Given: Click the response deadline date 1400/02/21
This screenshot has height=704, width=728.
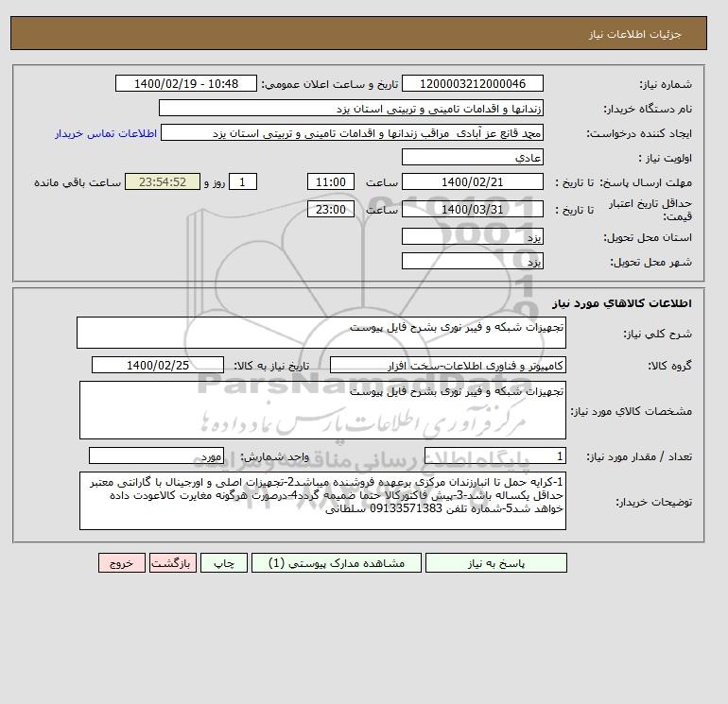Looking at the screenshot, I should (473, 182).
